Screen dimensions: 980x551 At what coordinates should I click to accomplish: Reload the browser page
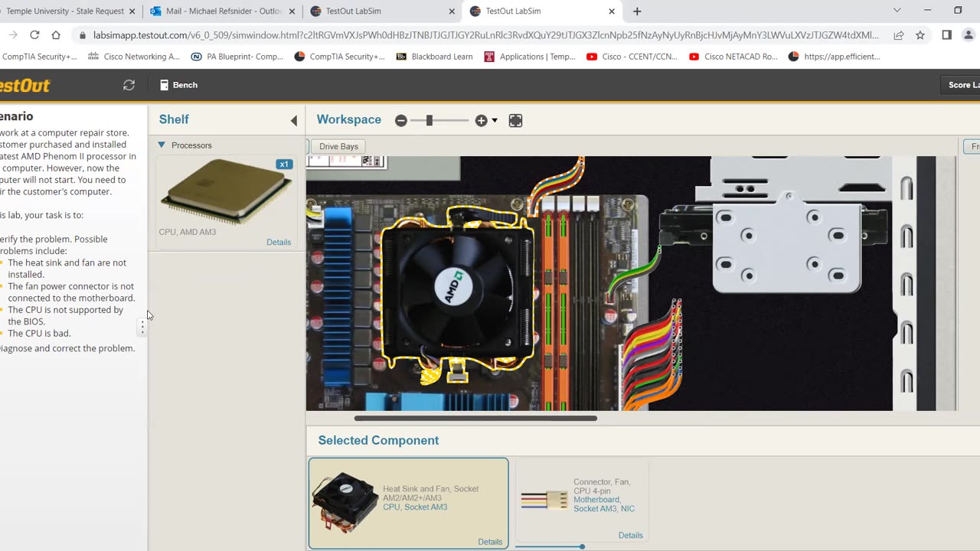click(34, 35)
